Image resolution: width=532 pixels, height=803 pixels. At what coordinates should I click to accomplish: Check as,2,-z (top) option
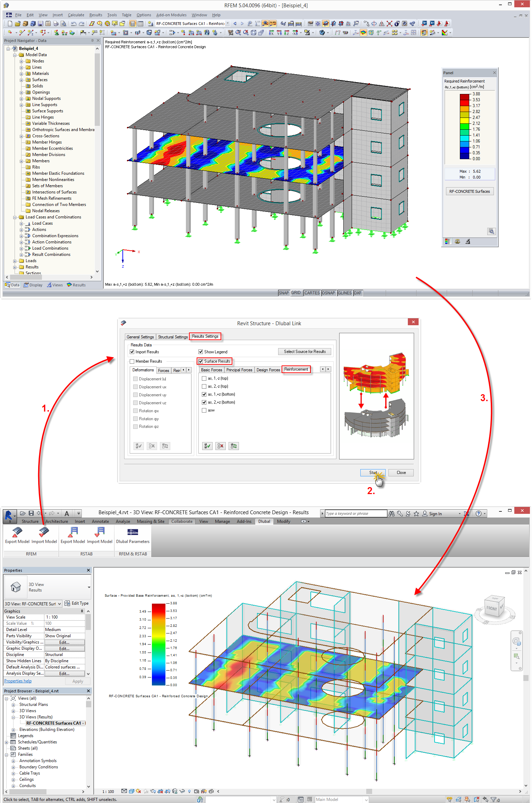pos(204,386)
